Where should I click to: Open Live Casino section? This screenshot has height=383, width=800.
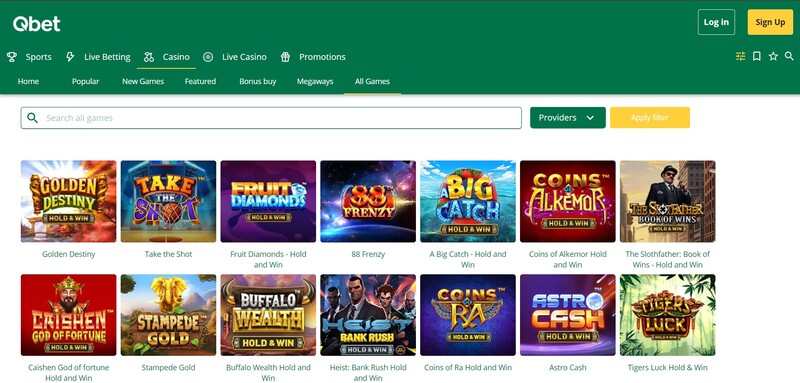coord(244,57)
